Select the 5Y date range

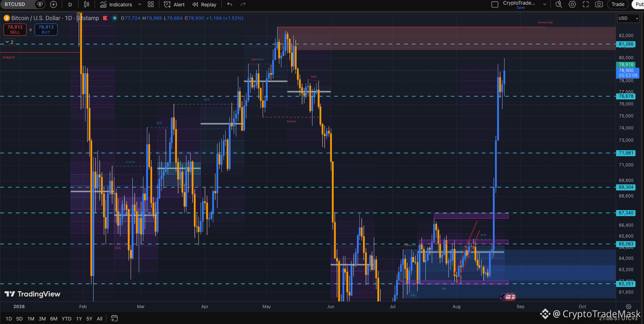tap(89, 319)
